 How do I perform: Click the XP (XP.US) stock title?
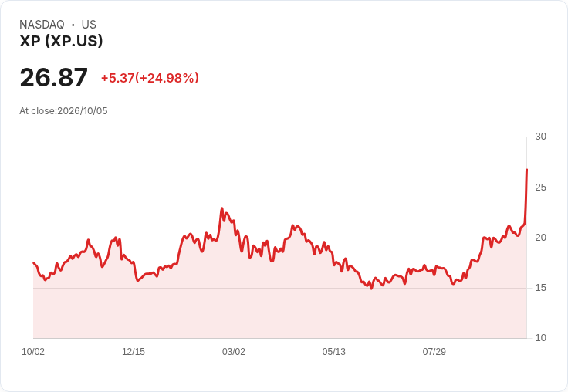[x=61, y=41]
